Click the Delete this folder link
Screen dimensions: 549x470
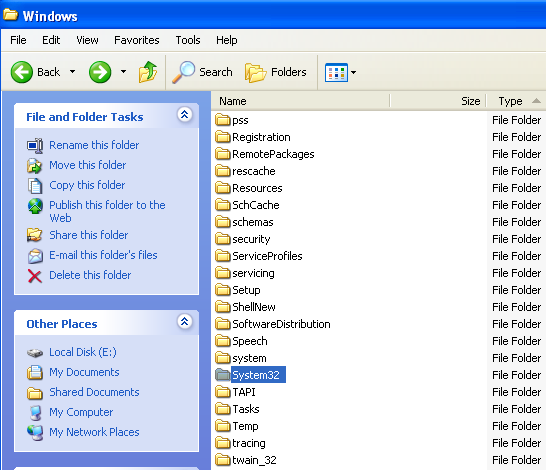[x=90, y=275]
